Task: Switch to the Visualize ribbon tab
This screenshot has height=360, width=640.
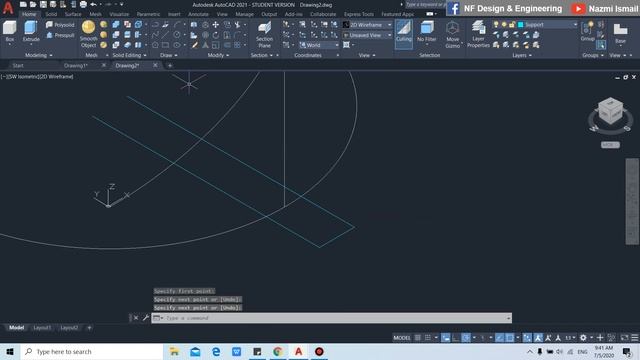Action: click(x=119, y=14)
